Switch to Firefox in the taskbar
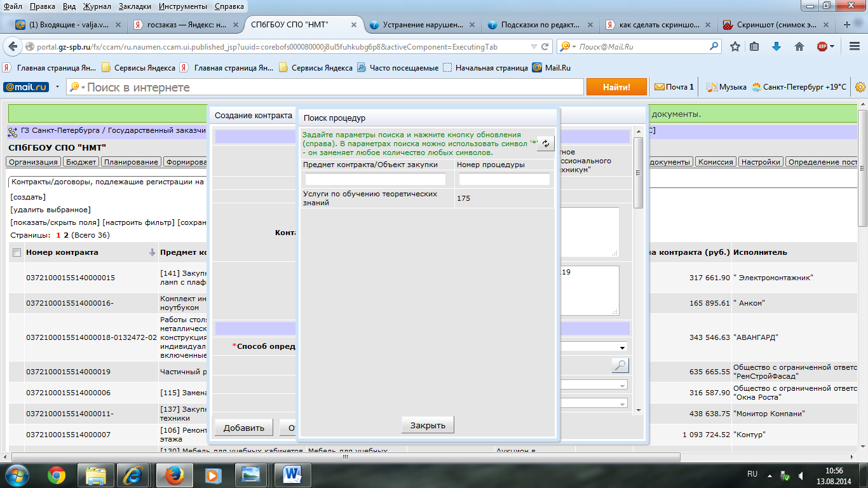Viewport: 868px width, 488px height. [x=173, y=475]
